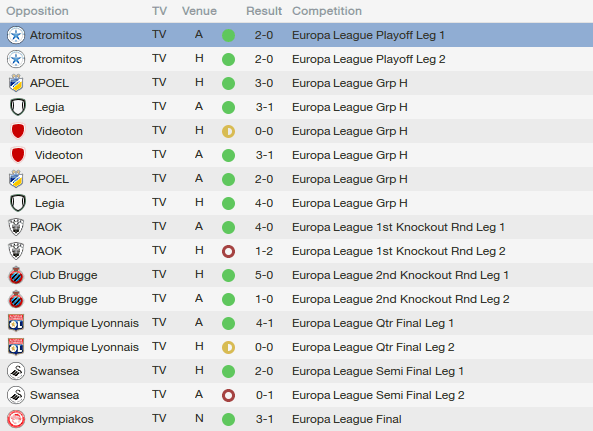The image size is (593, 431).
Task: Click the Swansea swan badge in the Semi Final Leg 1 row
Action: (x=16, y=371)
